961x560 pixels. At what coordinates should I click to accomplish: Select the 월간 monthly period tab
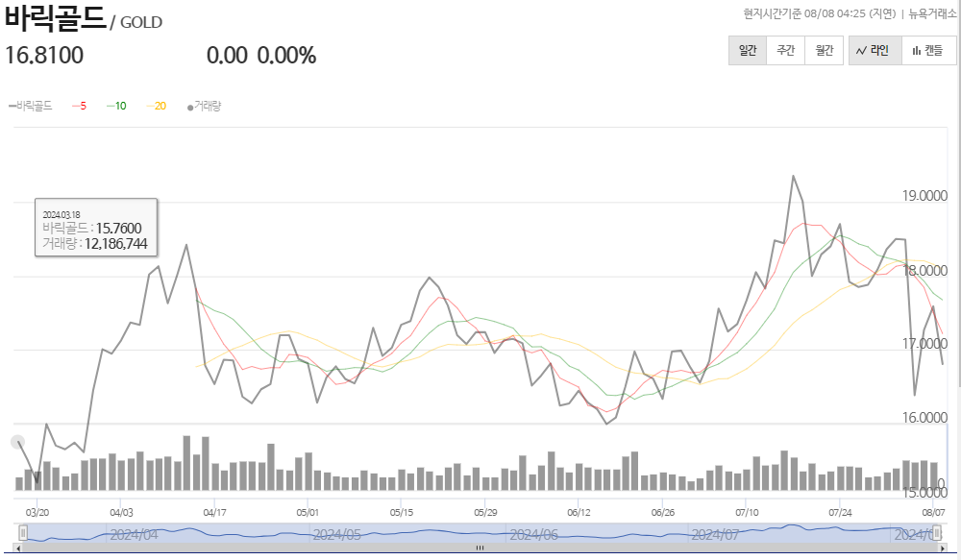(x=825, y=50)
